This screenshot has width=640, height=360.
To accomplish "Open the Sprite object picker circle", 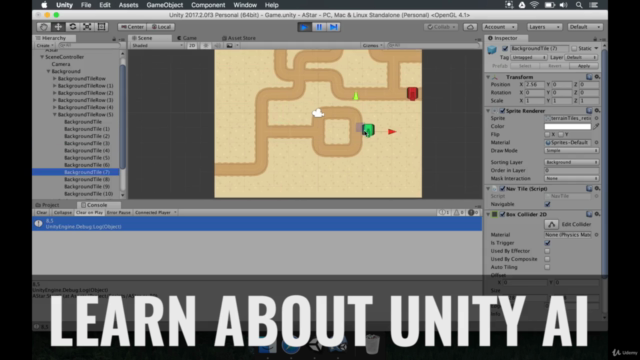I will pos(596,118).
